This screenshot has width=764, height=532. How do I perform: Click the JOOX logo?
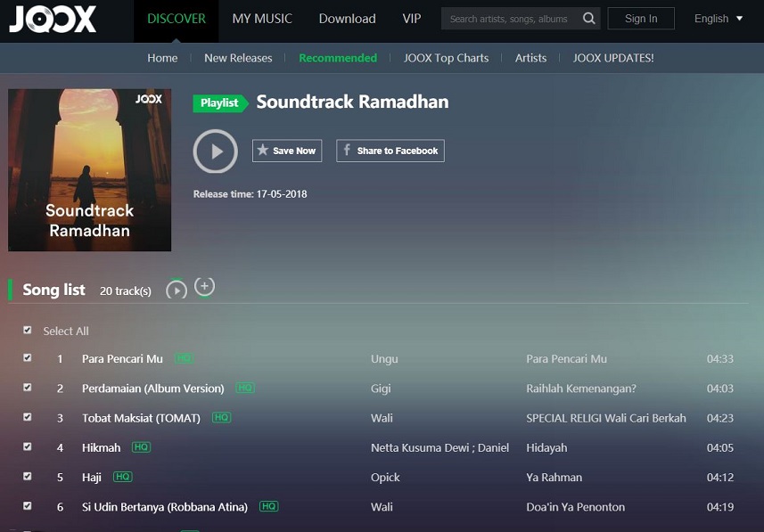52,19
